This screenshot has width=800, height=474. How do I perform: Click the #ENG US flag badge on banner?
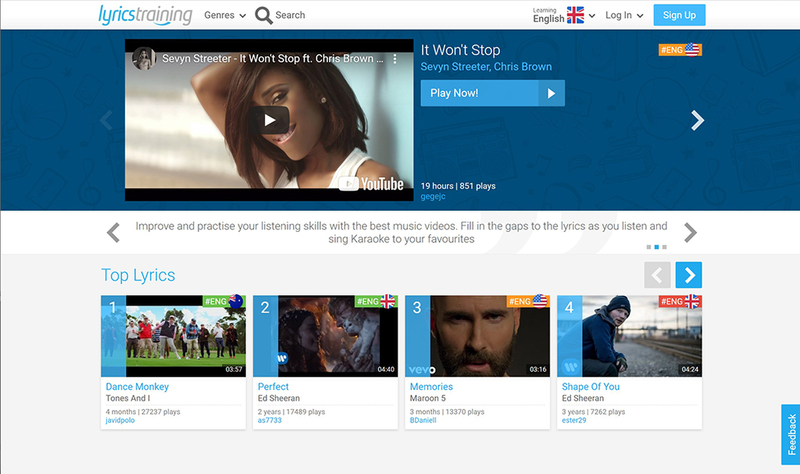point(680,49)
